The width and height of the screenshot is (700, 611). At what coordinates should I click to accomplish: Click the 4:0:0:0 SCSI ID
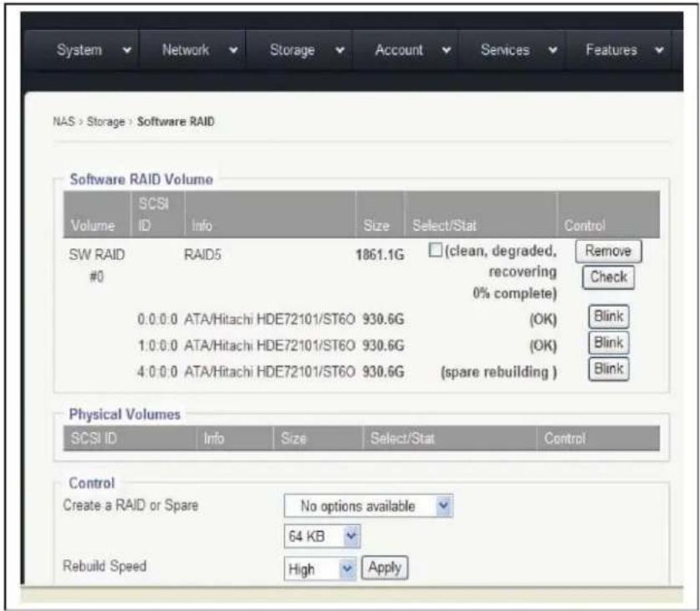(x=157, y=372)
